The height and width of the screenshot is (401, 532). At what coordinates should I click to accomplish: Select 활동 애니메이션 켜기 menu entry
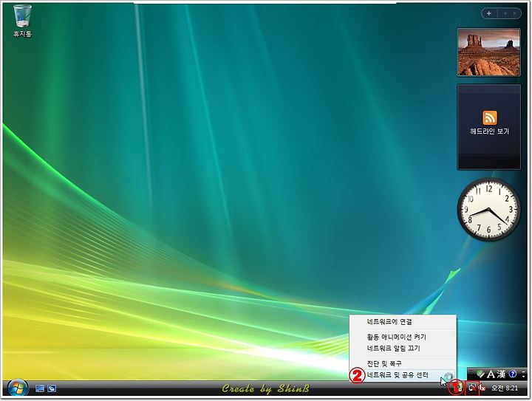coord(403,337)
